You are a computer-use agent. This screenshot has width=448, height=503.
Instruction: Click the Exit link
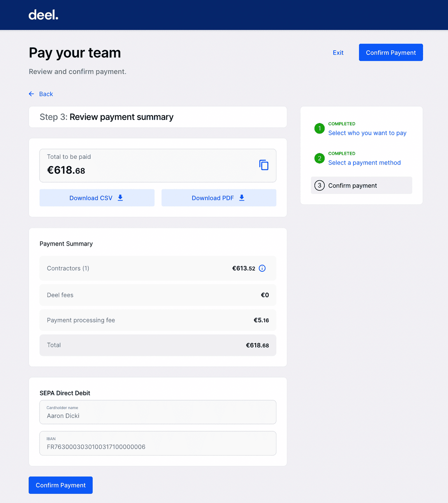point(338,53)
